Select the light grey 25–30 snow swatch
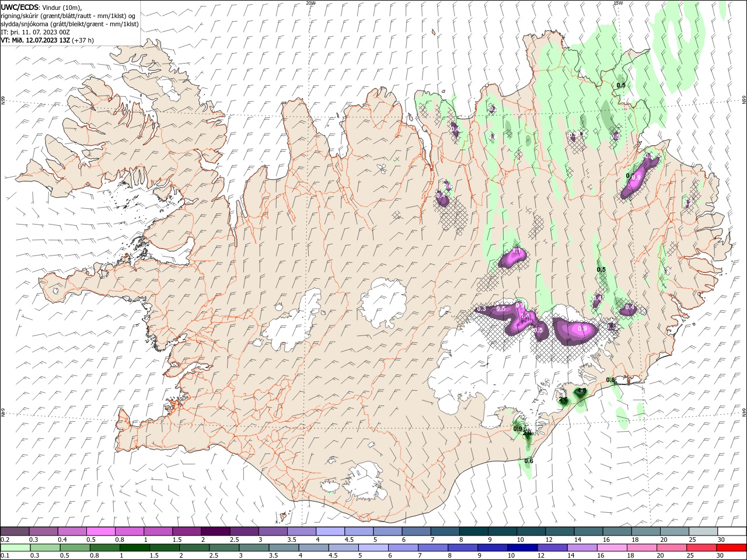The height and width of the screenshot is (560, 747). (703, 531)
